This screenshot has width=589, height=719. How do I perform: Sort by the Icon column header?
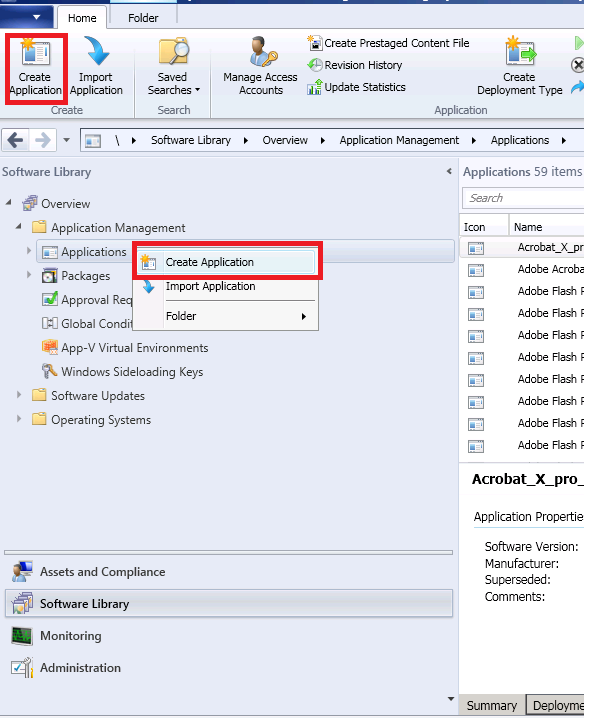click(x=484, y=227)
